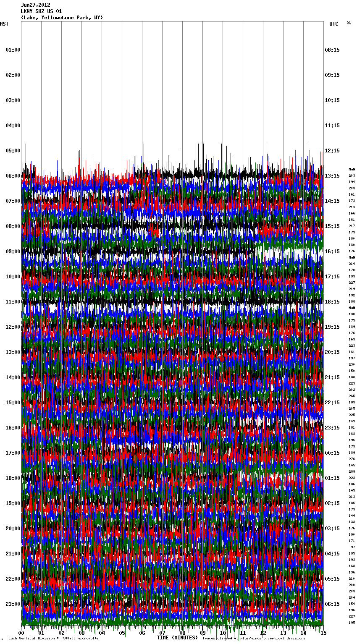
Task: Select the 02:00 MST time label
Action: tap(13, 75)
